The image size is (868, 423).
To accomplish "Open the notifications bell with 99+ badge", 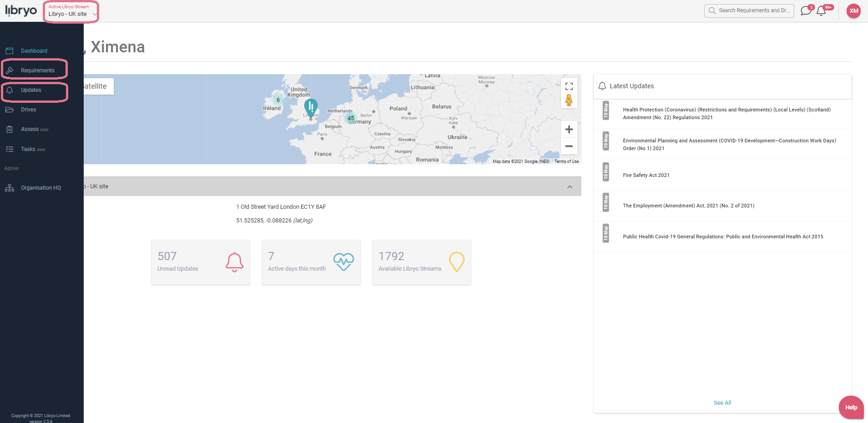I will click(822, 10).
